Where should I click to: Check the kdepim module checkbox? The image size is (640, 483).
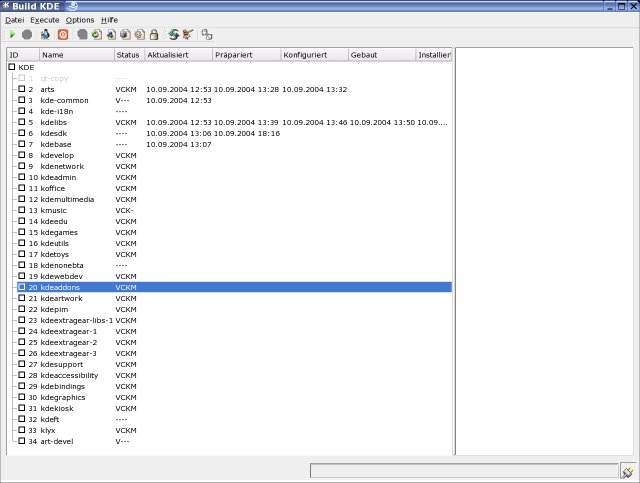22,309
